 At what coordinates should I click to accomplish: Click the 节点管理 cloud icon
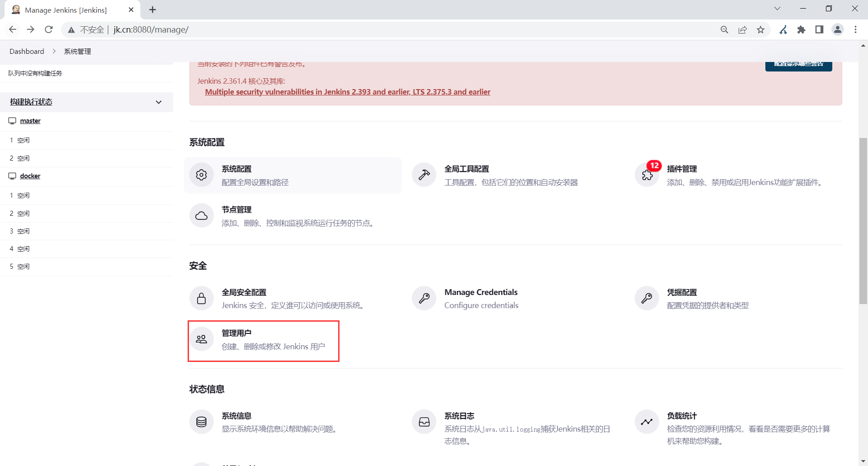[202, 216]
